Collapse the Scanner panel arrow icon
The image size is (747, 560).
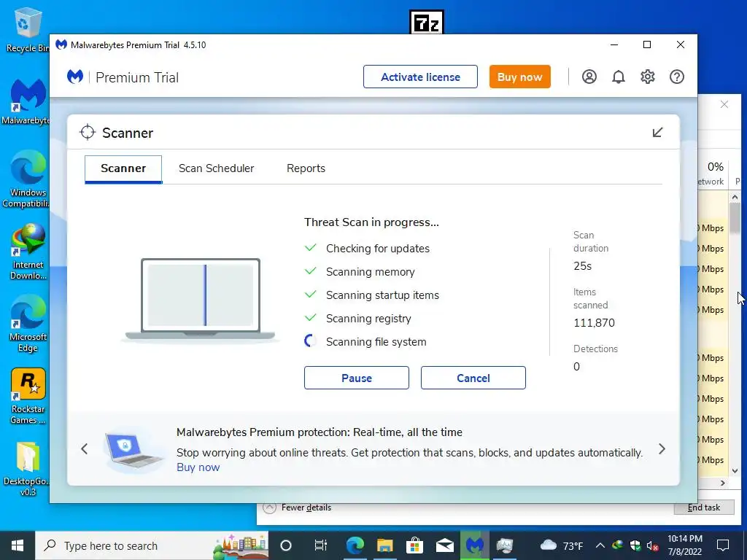[657, 133]
